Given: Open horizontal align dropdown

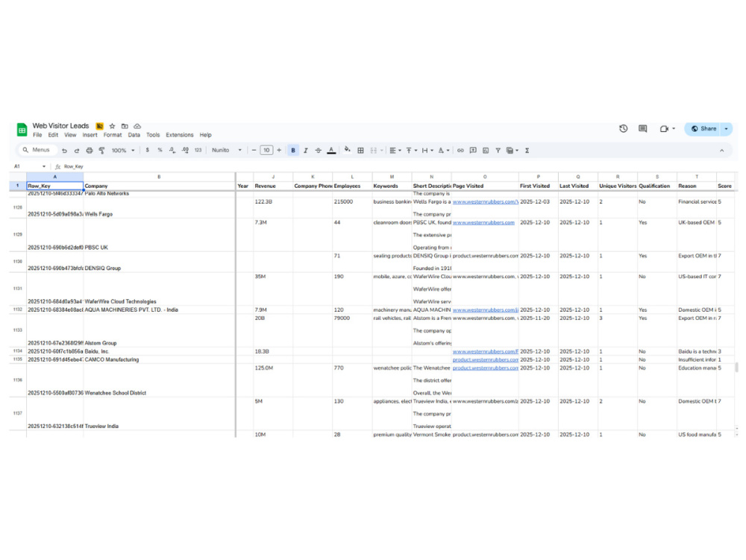Looking at the screenshot, I should [x=395, y=150].
